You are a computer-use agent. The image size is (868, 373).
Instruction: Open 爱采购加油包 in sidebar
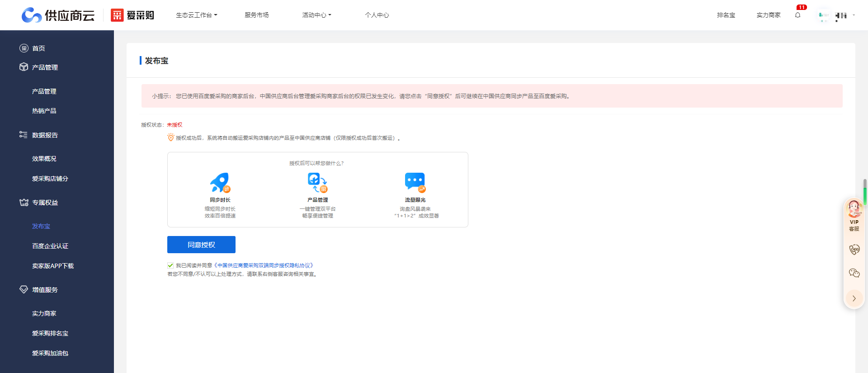pos(50,353)
